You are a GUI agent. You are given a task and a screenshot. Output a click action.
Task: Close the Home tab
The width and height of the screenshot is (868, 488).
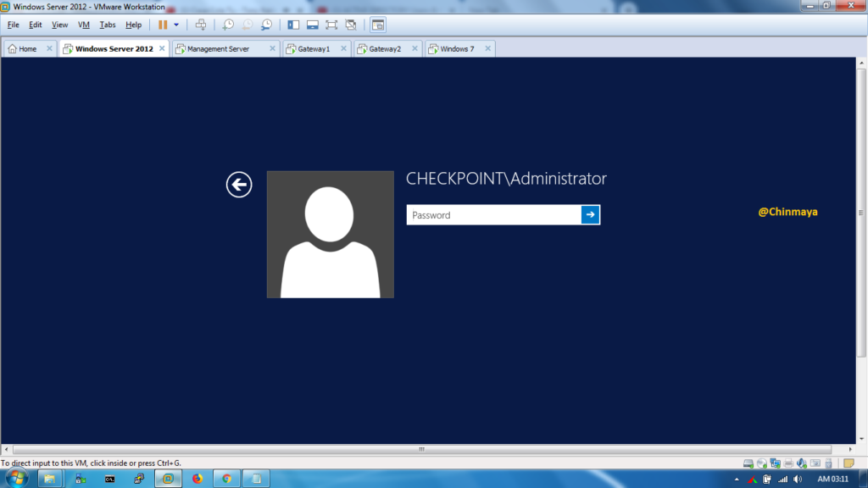pyautogui.click(x=49, y=48)
